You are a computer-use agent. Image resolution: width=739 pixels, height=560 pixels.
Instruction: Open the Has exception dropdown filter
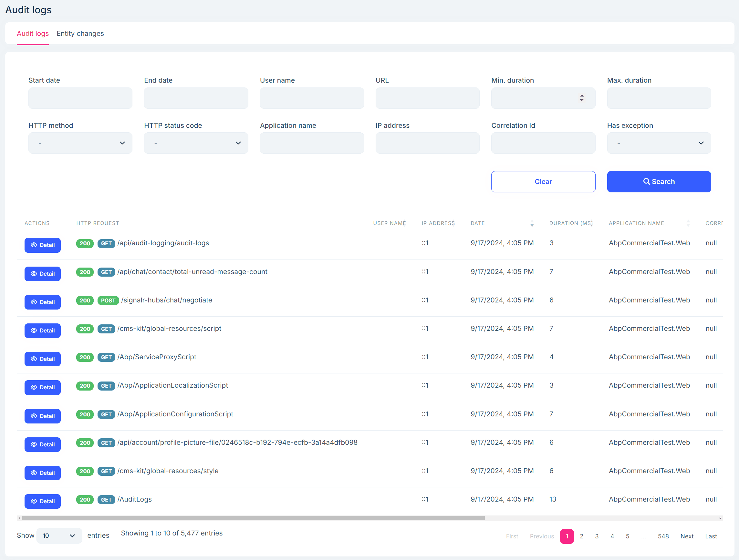pyautogui.click(x=659, y=142)
